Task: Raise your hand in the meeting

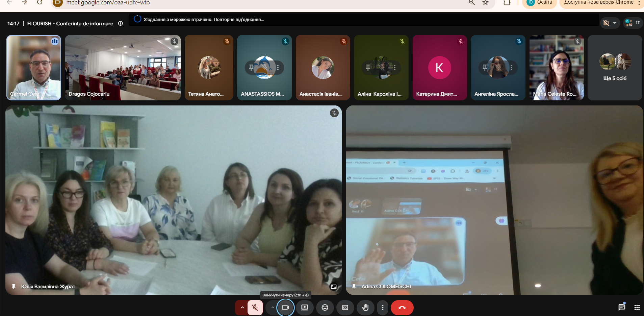Action: coord(365,308)
